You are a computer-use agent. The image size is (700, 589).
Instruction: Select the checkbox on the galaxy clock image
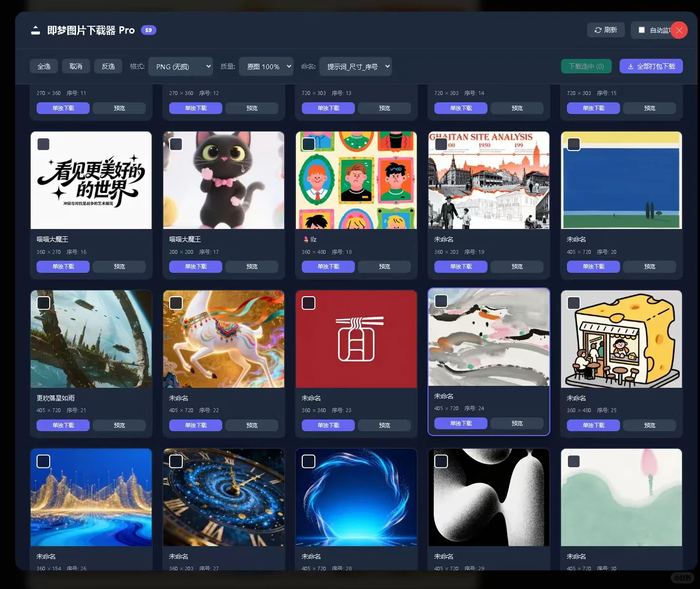coord(176,461)
